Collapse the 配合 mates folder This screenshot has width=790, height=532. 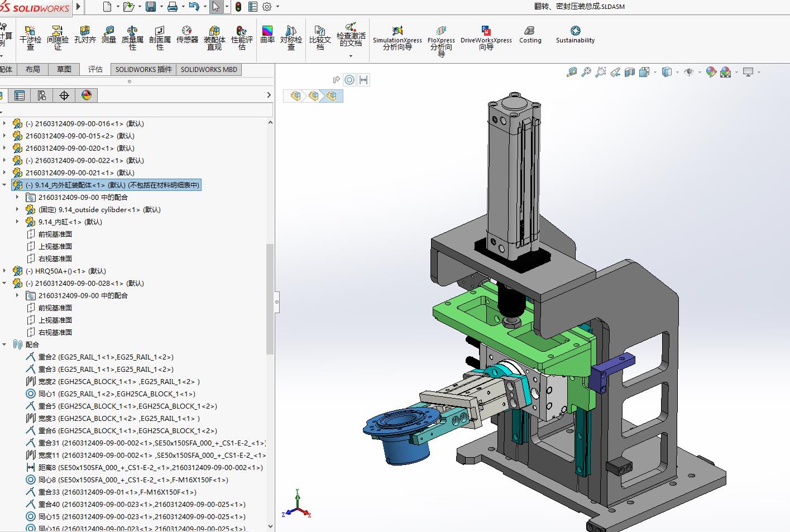4,344
